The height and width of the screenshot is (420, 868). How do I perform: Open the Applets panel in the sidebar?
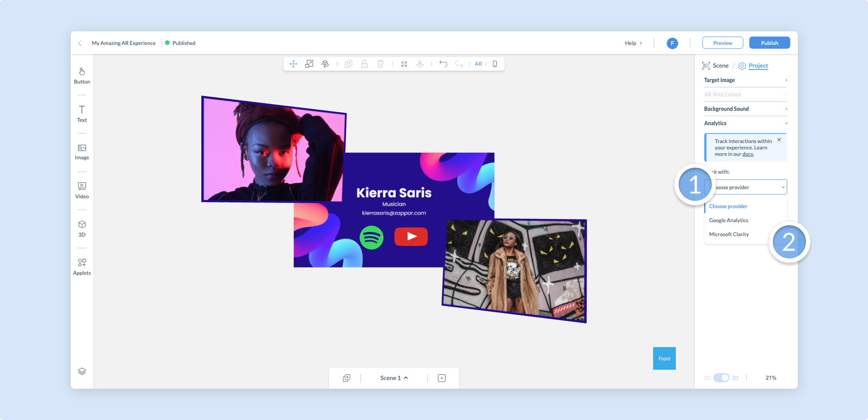point(82,267)
